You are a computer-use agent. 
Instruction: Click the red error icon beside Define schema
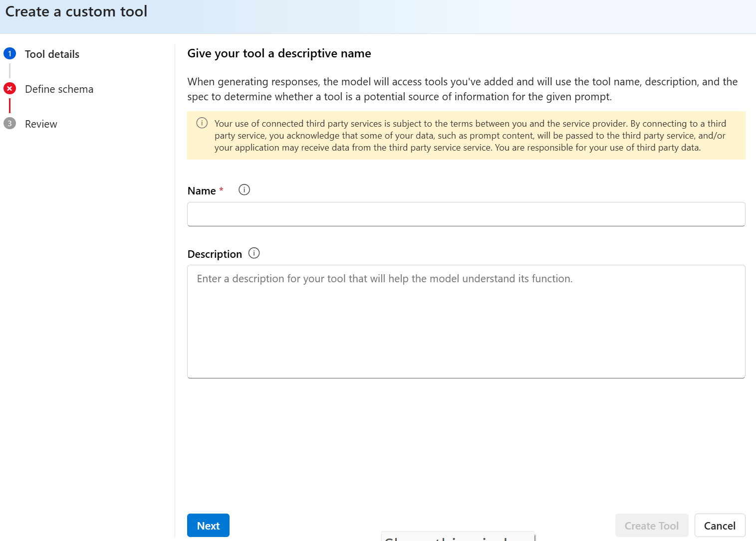(9, 89)
